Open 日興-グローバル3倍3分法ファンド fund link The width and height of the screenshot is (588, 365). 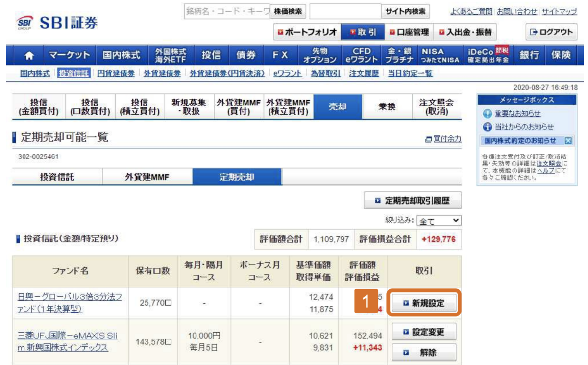[x=69, y=303]
